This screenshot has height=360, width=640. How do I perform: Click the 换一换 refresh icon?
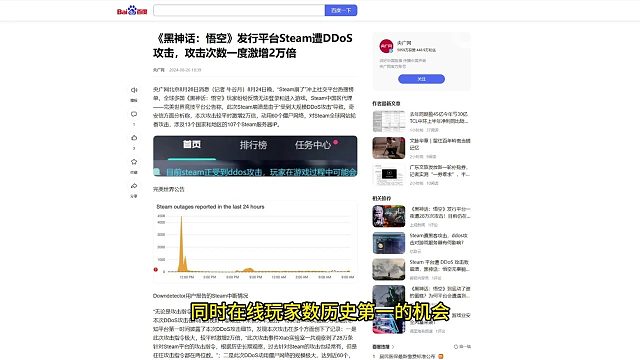(x=456, y=347)
